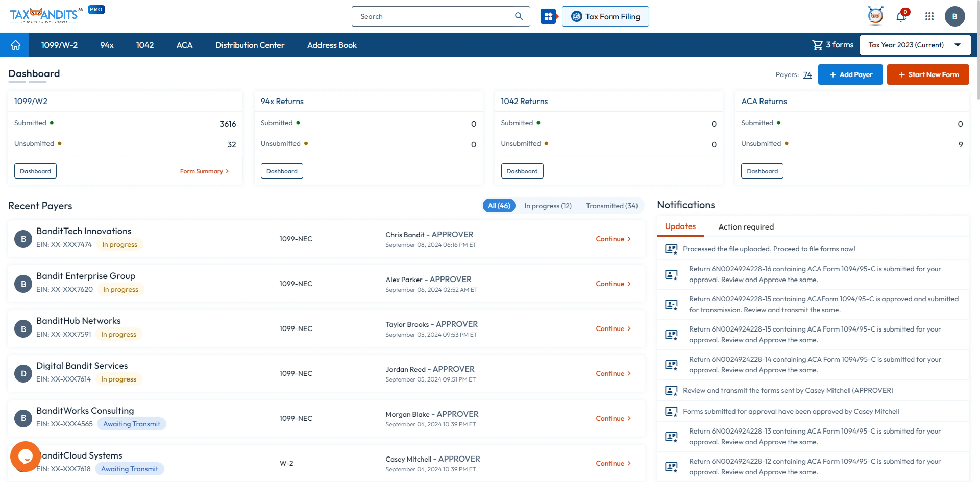Open the 94x Returns Dashboard button
This screenshot has width=980, height=482.
pos(282,171)
